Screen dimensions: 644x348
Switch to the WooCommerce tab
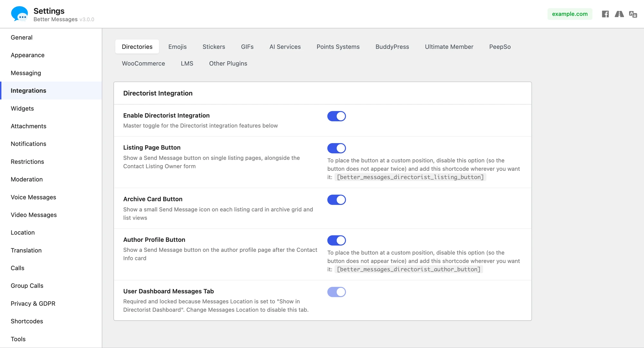coord(143,63)
